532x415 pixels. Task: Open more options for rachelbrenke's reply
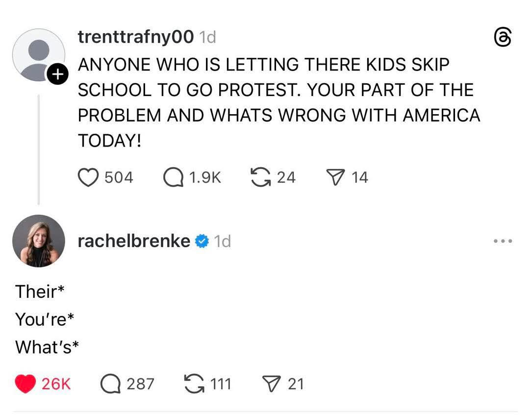[503, 241]
